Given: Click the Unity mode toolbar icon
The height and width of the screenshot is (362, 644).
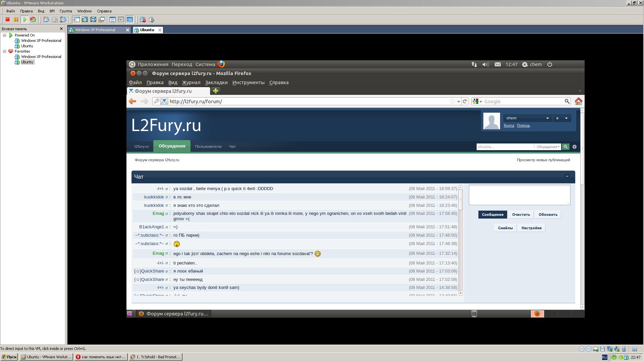Looking at the screenshot, I should [102, 19].
